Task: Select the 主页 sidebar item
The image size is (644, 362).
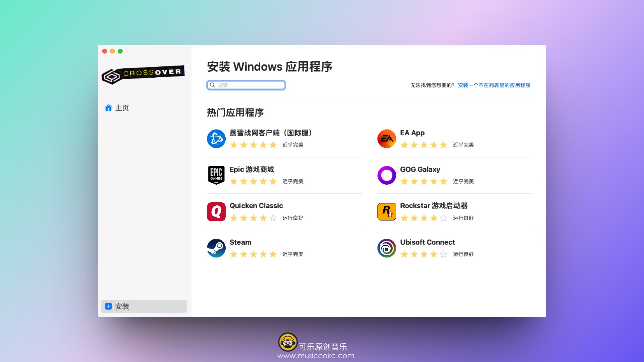Action: click(x=122, y=108)
